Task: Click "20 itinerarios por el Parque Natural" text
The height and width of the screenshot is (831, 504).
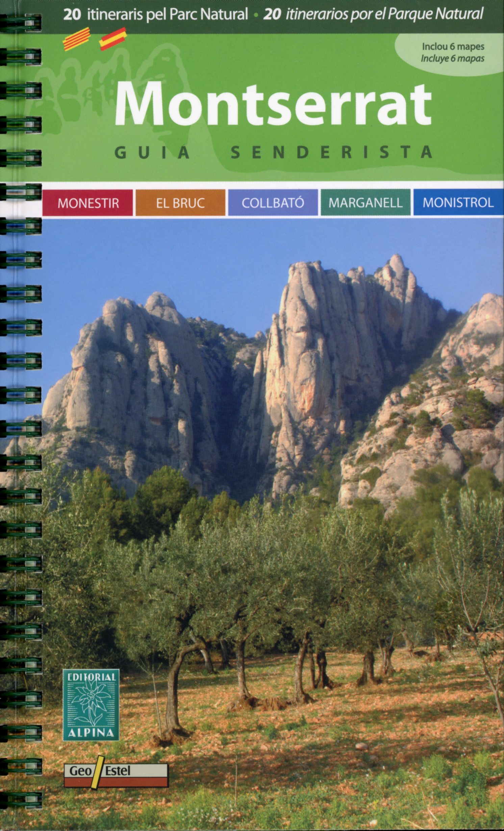Action: [x=373, y=15]
